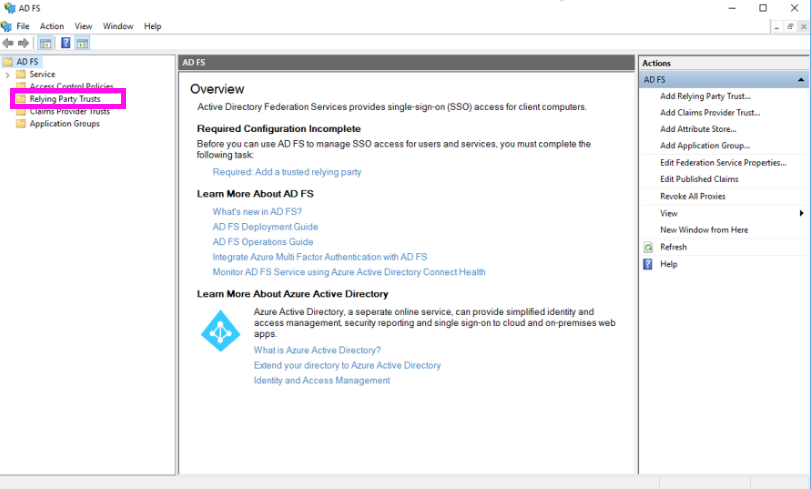Screen dimensions: 811x489
Task: Toggle the Show/Hide Action Pane icon
Action: pyautogui.click(x=82, y=43)
